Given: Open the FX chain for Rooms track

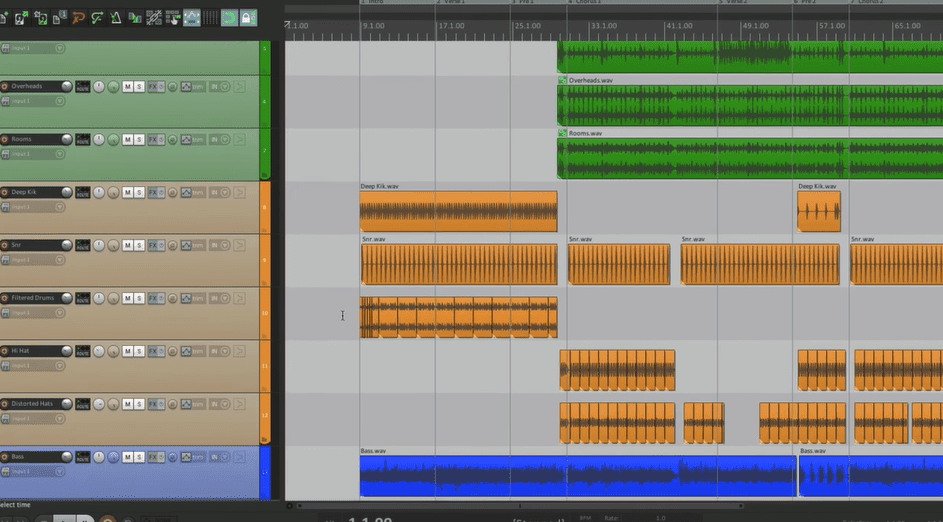Looking at the screenshot, I should [155, 140].
